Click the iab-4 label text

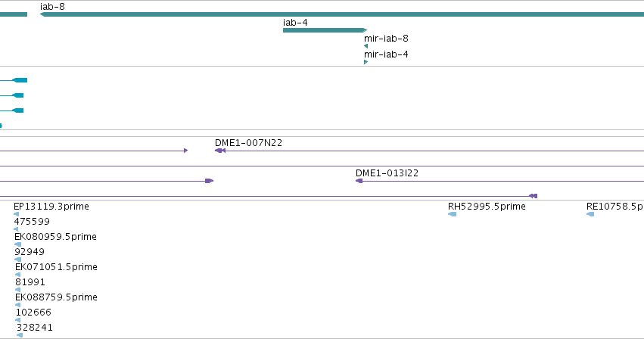[x=295, y=23]
